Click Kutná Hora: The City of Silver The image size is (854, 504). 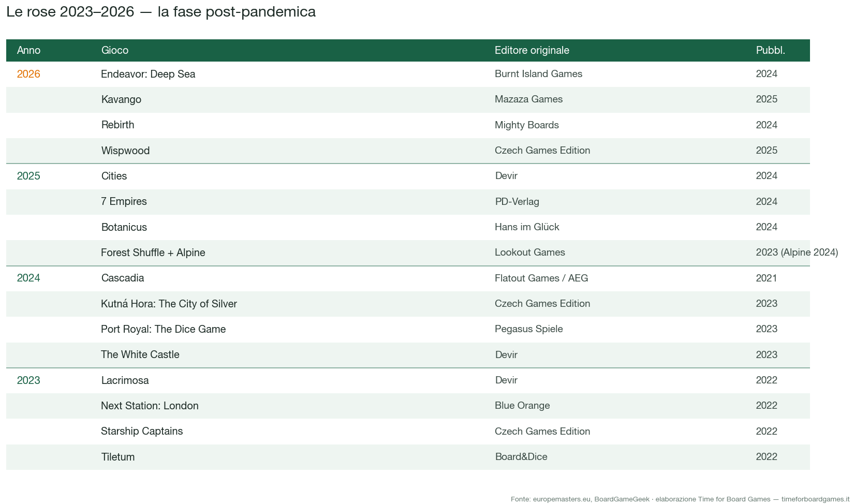point(169,304)
